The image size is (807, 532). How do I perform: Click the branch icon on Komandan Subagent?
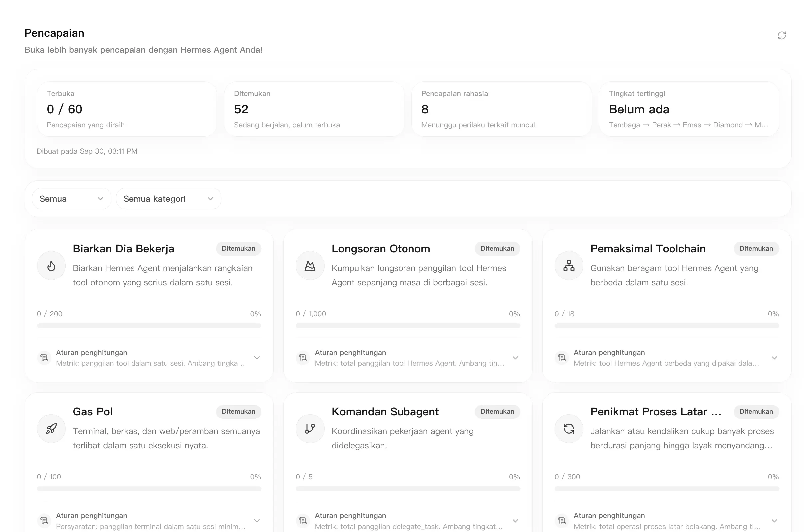[310, 429]
